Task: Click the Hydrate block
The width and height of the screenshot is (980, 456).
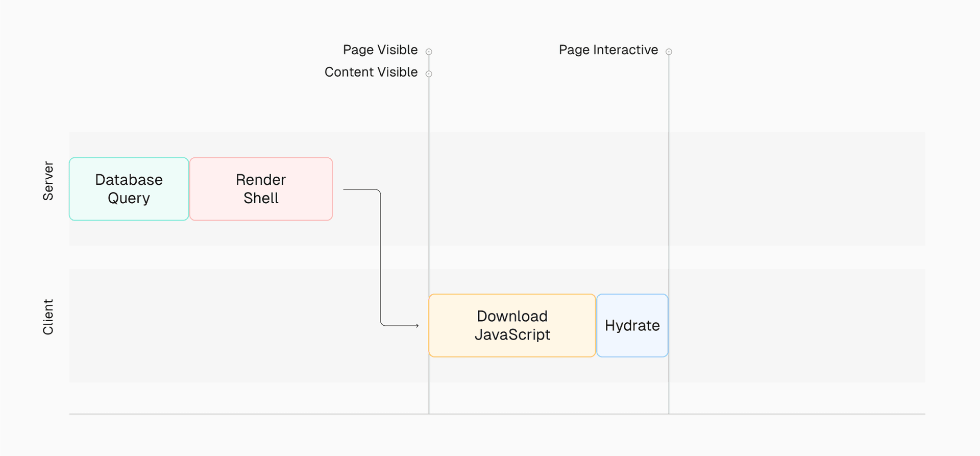Action: coord(632,325)
